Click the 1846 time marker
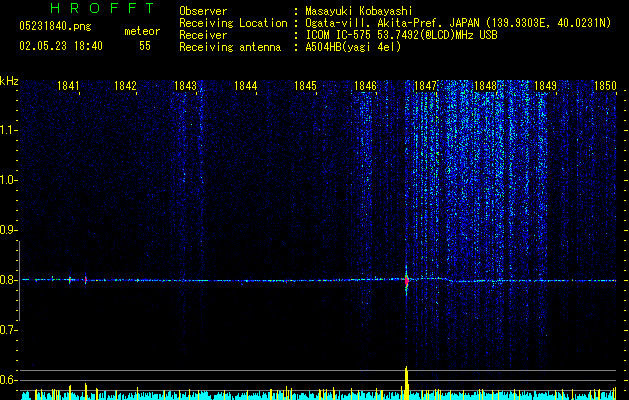 (x=365, y=86)
